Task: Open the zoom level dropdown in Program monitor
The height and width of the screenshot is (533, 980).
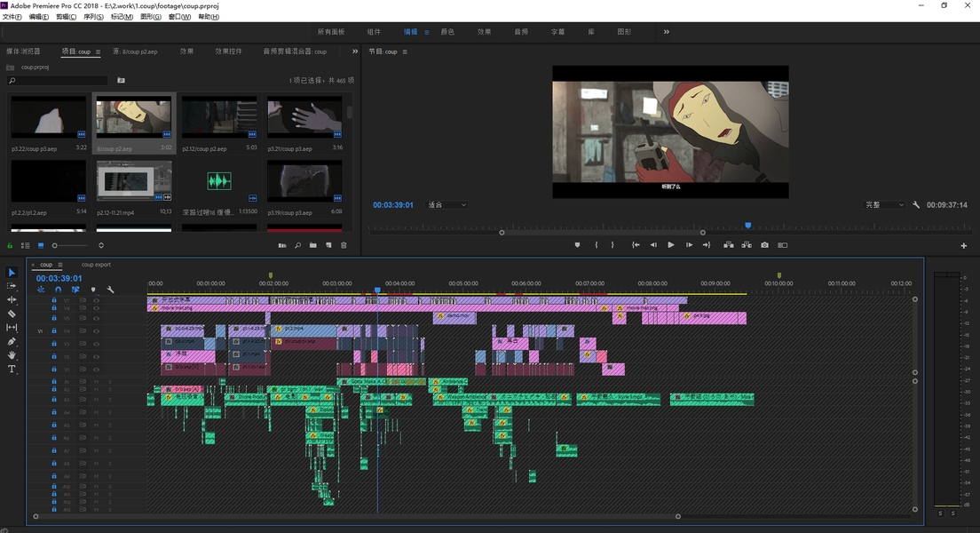Action: click(447, 204)
